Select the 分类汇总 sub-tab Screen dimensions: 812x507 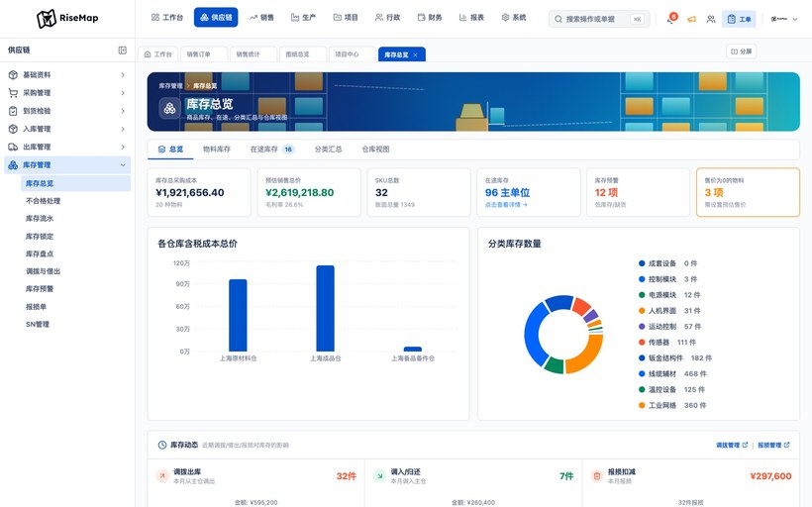point(329,150)
